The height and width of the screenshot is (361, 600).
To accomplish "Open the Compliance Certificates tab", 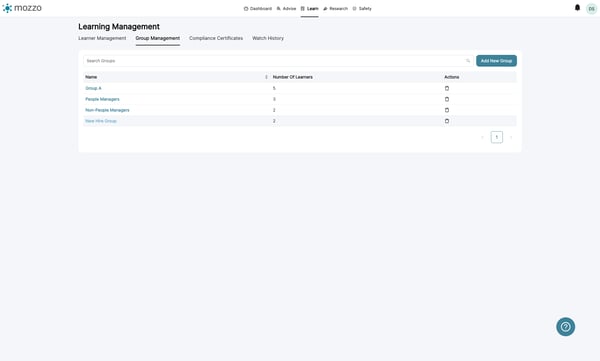I will [216, 38].
